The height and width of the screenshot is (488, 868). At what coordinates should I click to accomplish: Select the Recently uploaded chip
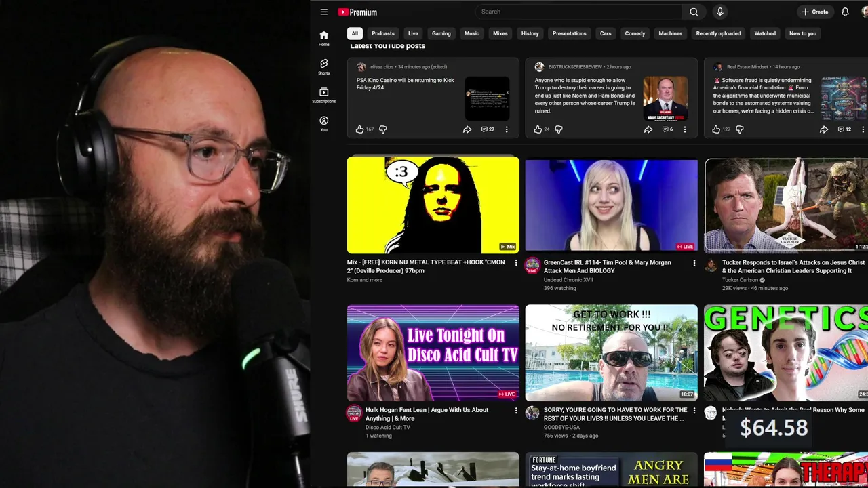[718, 33]
